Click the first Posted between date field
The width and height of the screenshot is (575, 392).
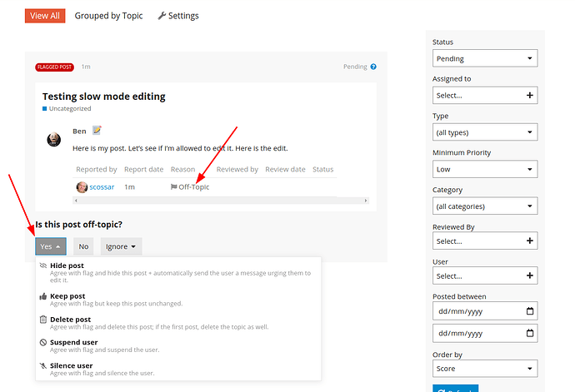point(485,311)
